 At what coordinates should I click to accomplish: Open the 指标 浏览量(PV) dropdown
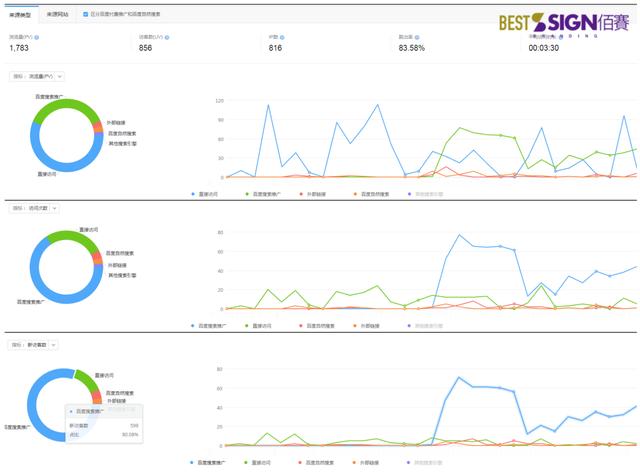pos(37,76)
